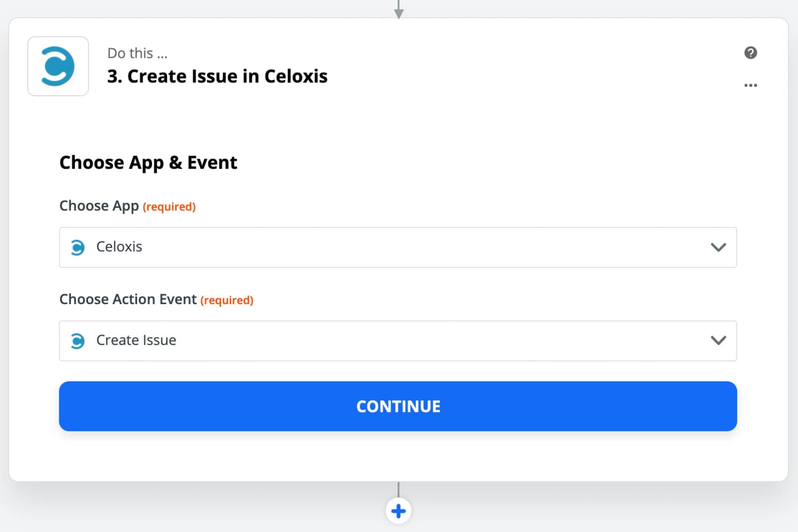Viewport: 798px width, 532px height.
Task: Click the Choose Action Event field label
Action: [128, 299]
